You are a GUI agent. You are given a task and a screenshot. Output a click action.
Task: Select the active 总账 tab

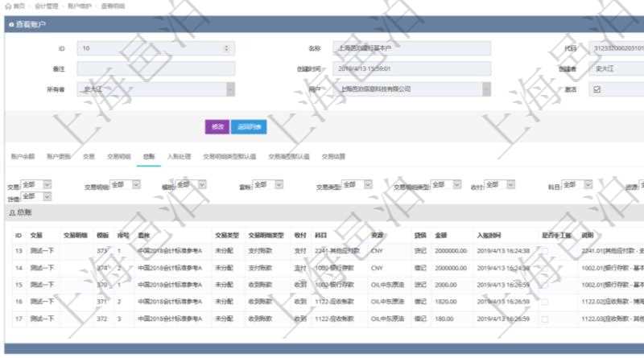click(x=149, y=156)
